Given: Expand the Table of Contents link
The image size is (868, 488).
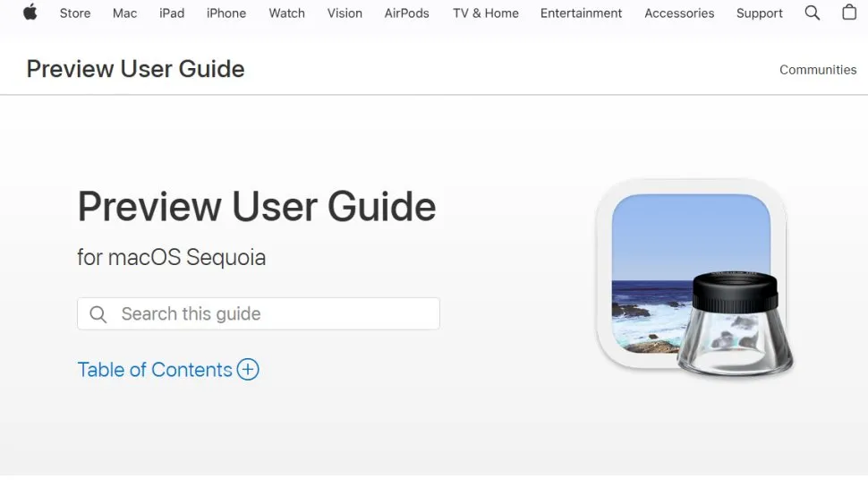Looking at the screenshot, I should (x=155, y=370).
